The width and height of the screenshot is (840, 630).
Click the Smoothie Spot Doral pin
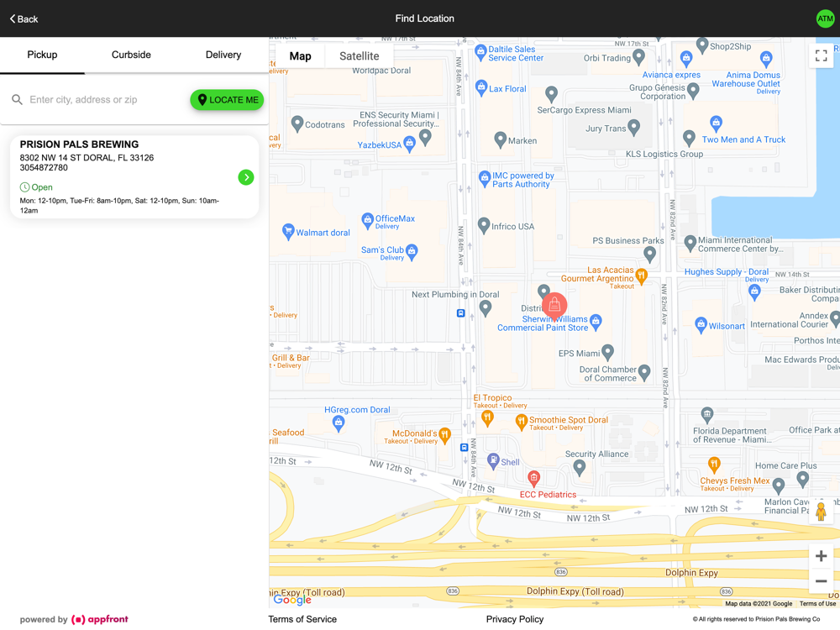(x=521, y=423)
